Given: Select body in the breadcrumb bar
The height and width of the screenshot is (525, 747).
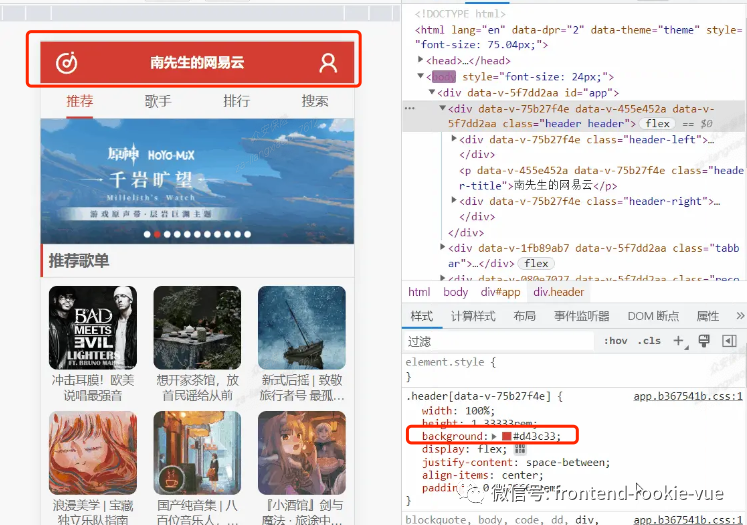Looking at the screenshot, I should (x=455, y=292).
